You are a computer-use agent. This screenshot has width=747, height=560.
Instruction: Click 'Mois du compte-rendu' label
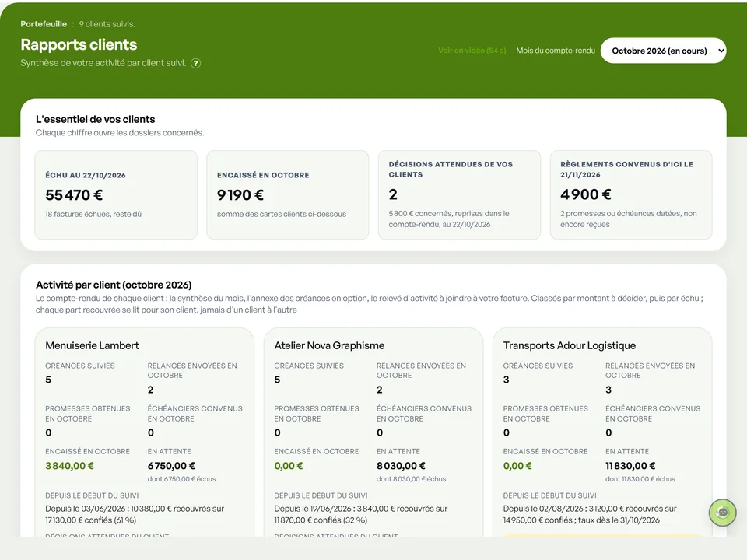[556, 51]
